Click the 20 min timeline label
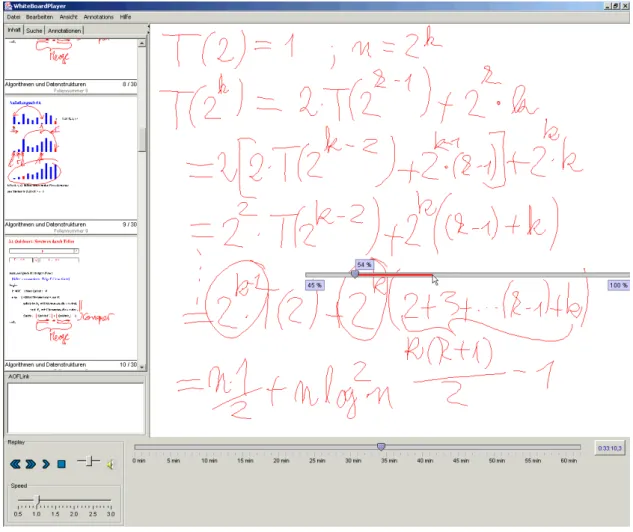The width and height of the screenshot is (633, 532). click(x=281, y=461)
